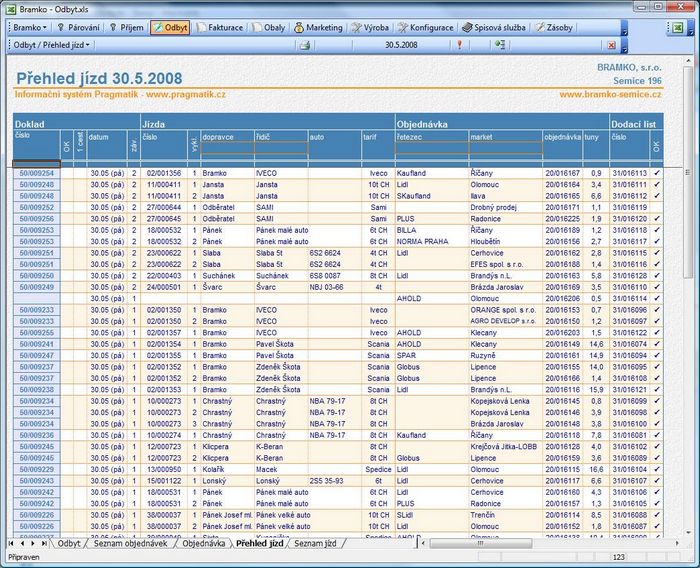The width and height of the screenshot is (700, 568).
Task: Open the toolbar options arrow ending the top toolbar
Action: pos(625,29)
